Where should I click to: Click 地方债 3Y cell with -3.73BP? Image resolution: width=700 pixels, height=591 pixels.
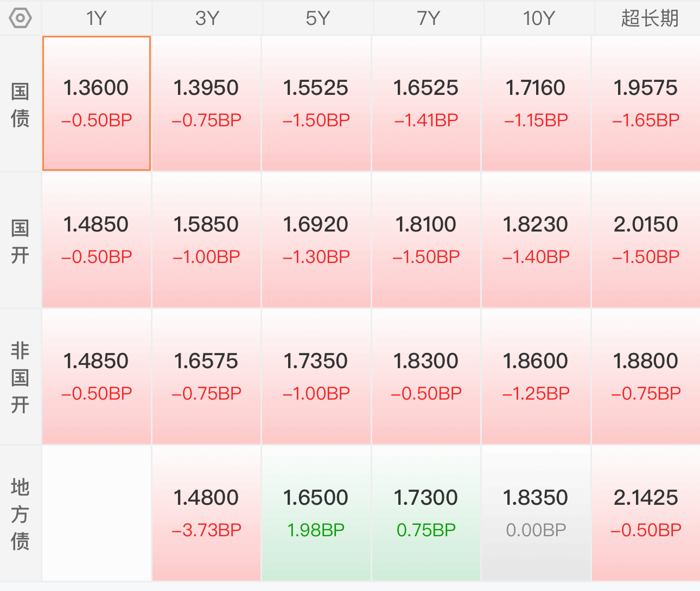[206, 513]
